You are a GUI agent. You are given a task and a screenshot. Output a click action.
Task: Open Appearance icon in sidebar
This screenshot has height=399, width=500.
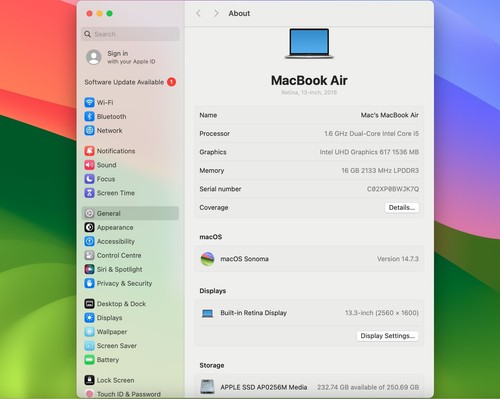click(89, 227)
